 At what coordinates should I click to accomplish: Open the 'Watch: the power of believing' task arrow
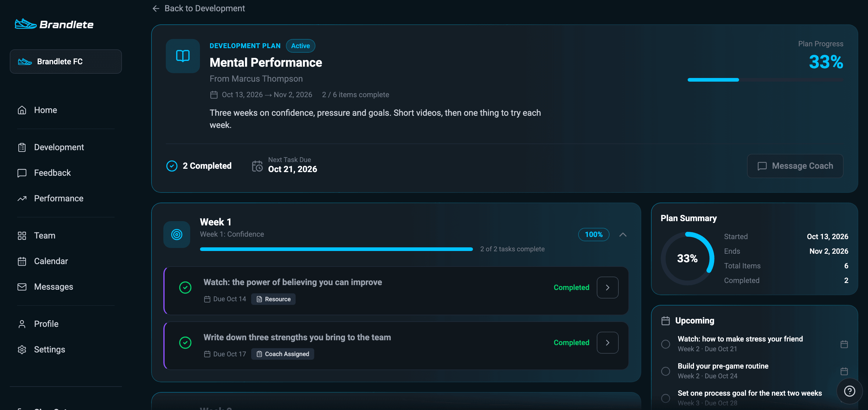(607, 287)
